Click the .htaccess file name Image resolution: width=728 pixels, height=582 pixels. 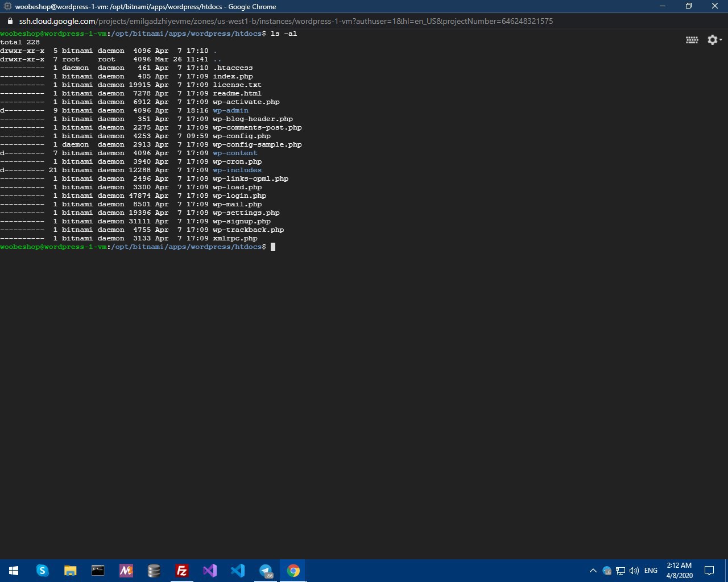(233, 68)
